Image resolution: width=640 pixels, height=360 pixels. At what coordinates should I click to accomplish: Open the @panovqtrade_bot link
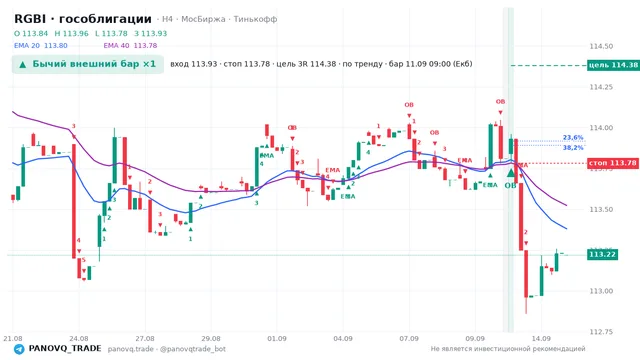point(193,349)
